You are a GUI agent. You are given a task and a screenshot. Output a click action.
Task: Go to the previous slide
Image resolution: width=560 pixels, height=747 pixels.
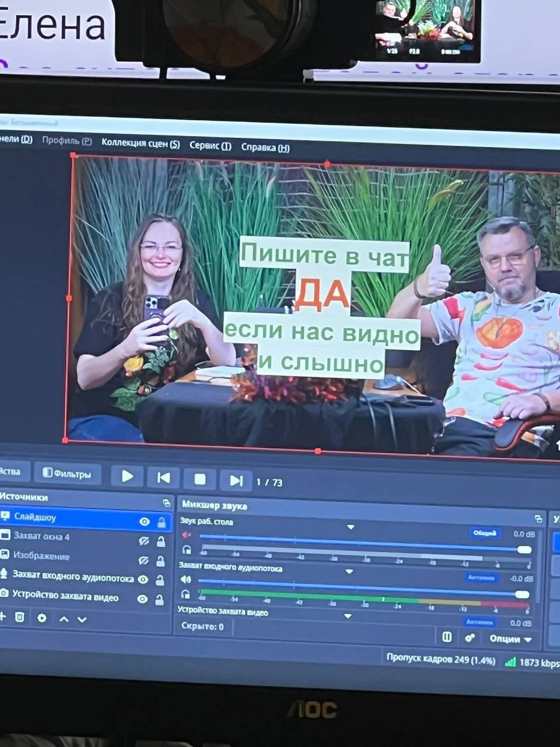click(164, 477)
